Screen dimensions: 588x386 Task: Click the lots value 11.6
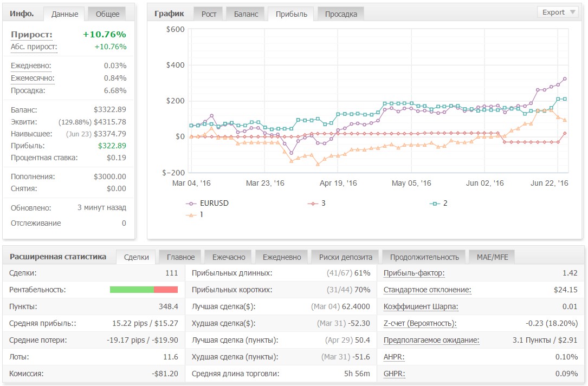(171, 357)
